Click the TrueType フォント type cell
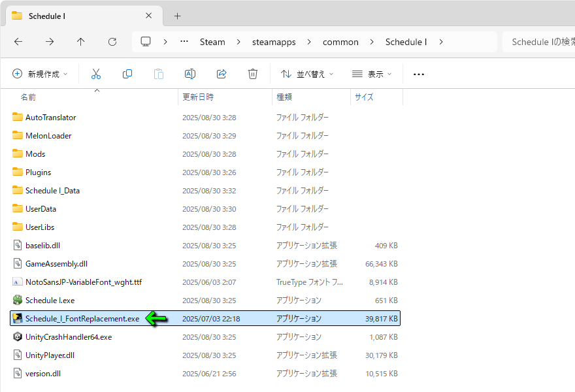 tap(310, 282)
